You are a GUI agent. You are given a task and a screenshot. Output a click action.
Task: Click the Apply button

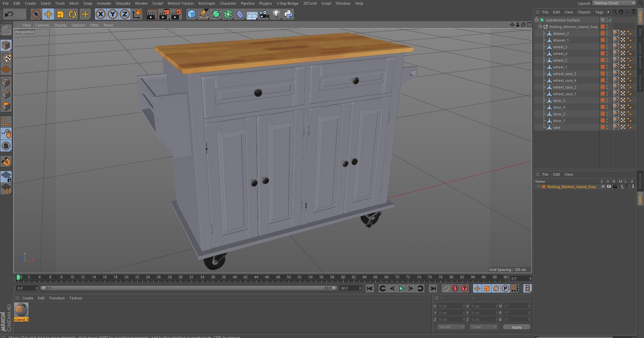coord(517,327)
